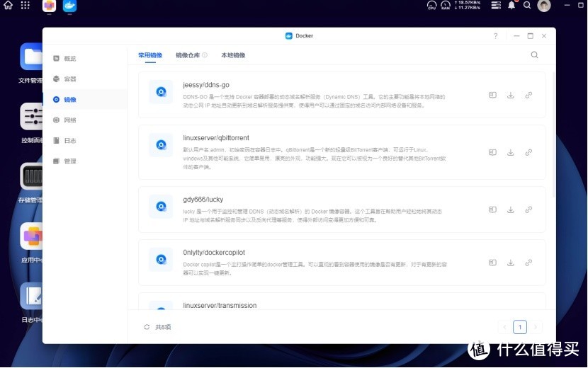This screenshot has width=588, height=368.
Task: Click the system search magnifier in the top bar
Action: (527, 5)
